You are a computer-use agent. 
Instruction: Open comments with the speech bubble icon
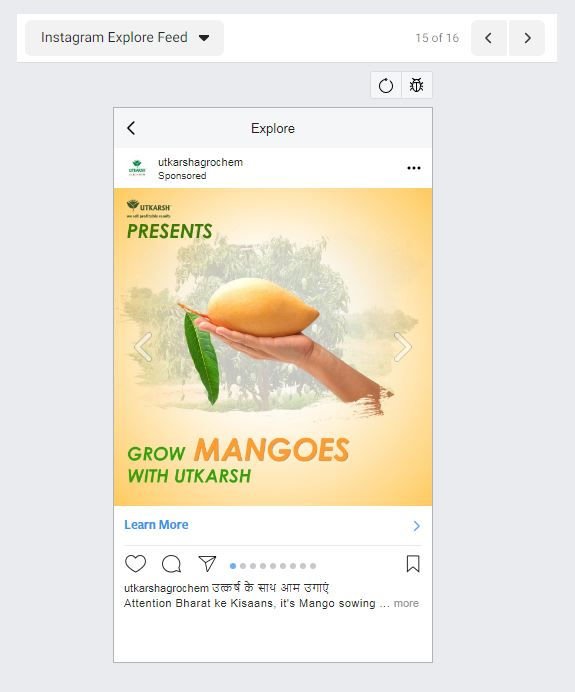point(171,564)
